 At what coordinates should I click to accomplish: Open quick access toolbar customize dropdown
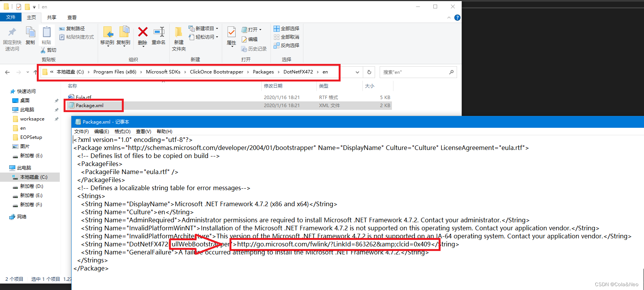pyautogui.click(x=34, y=7)
